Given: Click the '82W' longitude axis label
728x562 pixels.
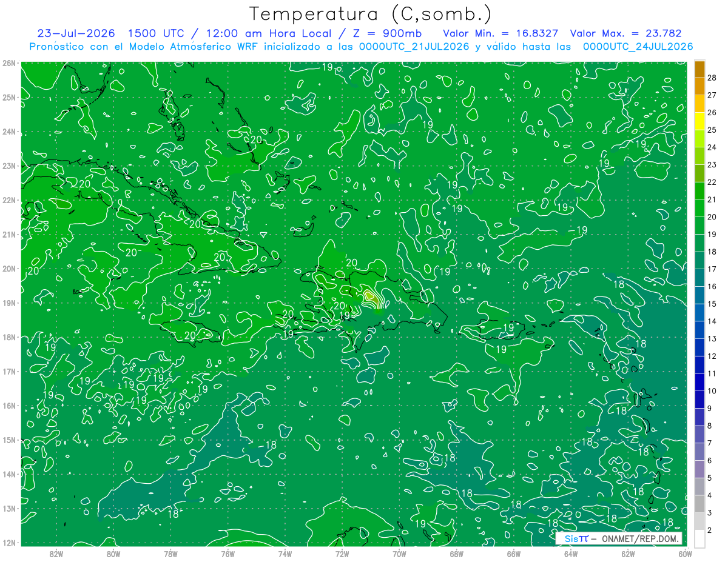Looking at the screenshot, I should tap(56, 554).
